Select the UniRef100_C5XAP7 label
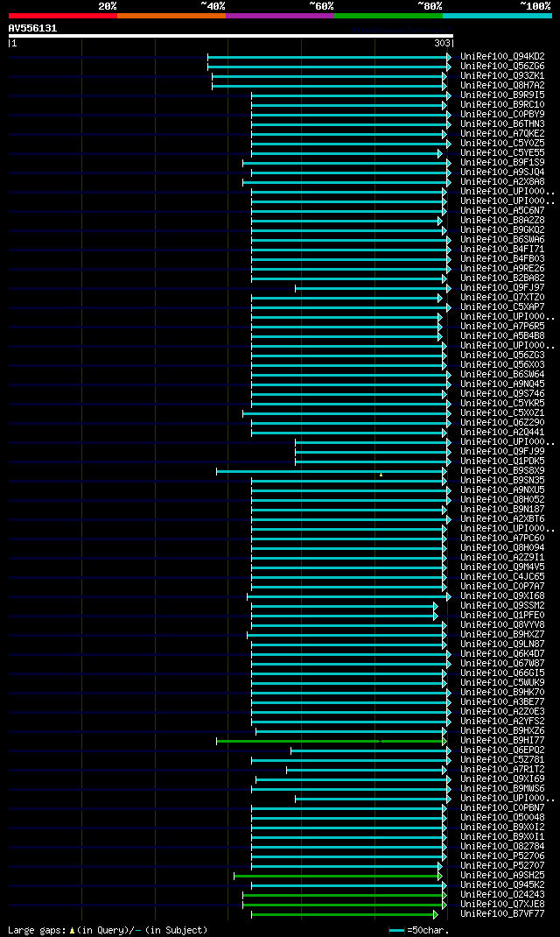 (x=502, y=307)
